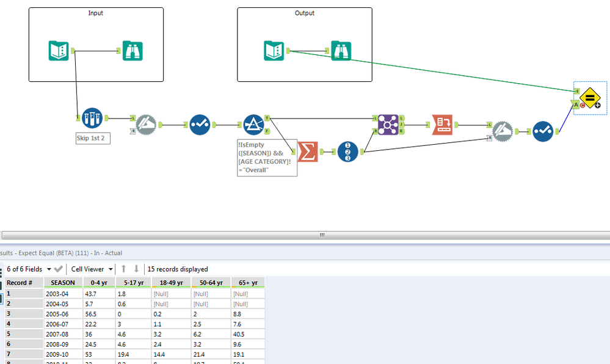Select the last Select tool before Expect Equal

(x=543, y=131)
